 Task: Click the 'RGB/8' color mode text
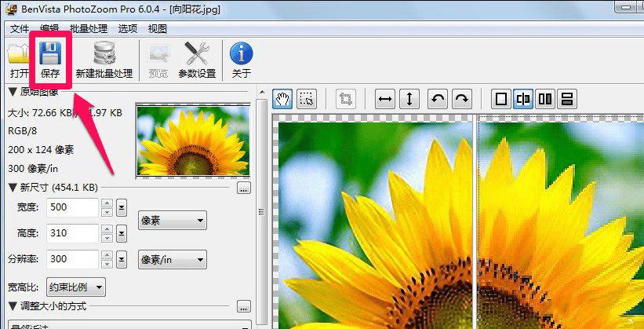pos(22,131)
